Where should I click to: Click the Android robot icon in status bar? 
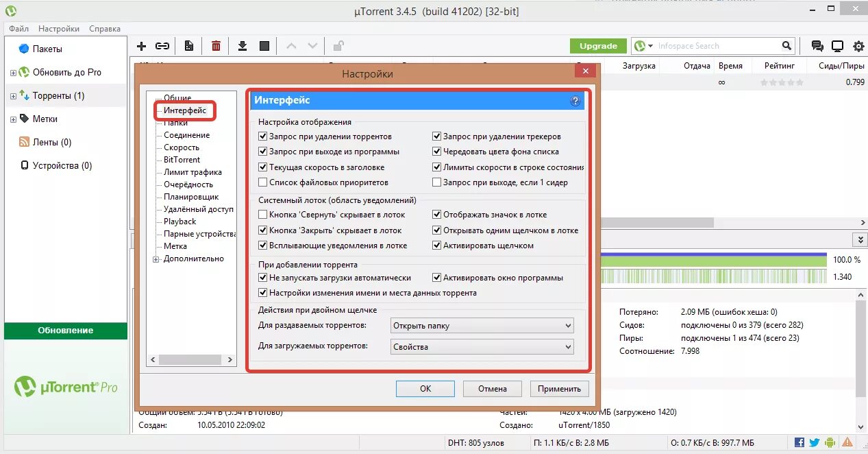(x=830, y=442)
